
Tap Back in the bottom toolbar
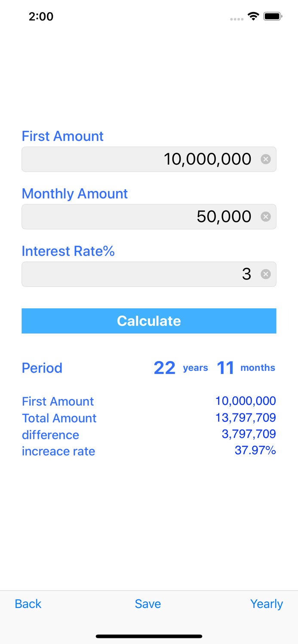28,604
